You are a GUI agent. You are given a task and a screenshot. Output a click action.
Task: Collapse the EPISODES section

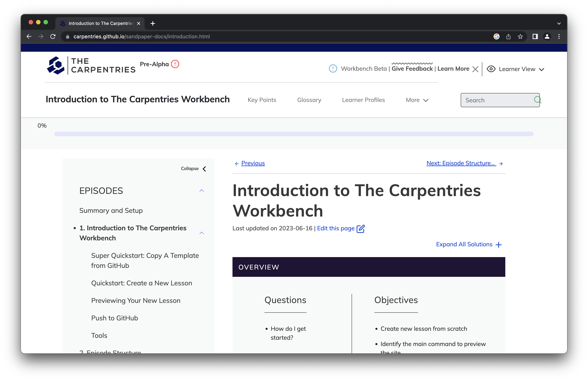202,190
